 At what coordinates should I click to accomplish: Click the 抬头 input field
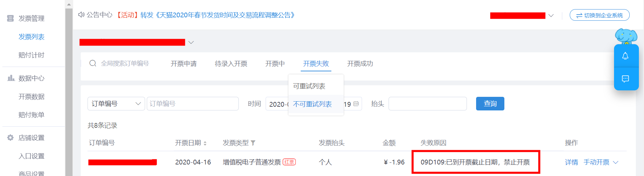[427, 104]
